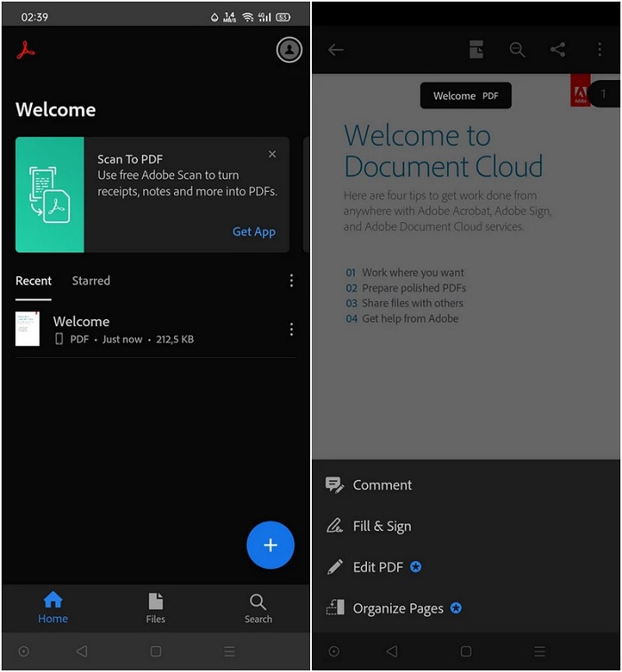This screenshot has height=672, width=622.
Task: Open viewer three-dot overflow menu
Action: click(x=599, y=50)
